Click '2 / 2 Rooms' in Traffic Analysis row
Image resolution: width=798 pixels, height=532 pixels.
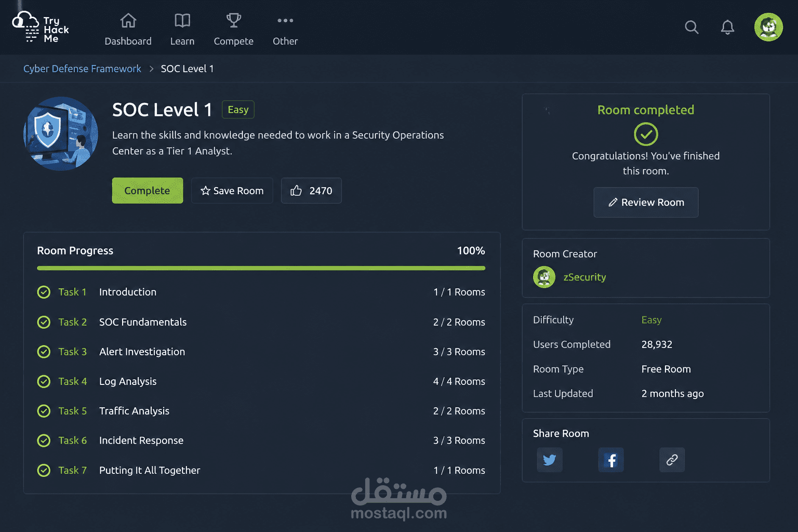pos(459,411)
